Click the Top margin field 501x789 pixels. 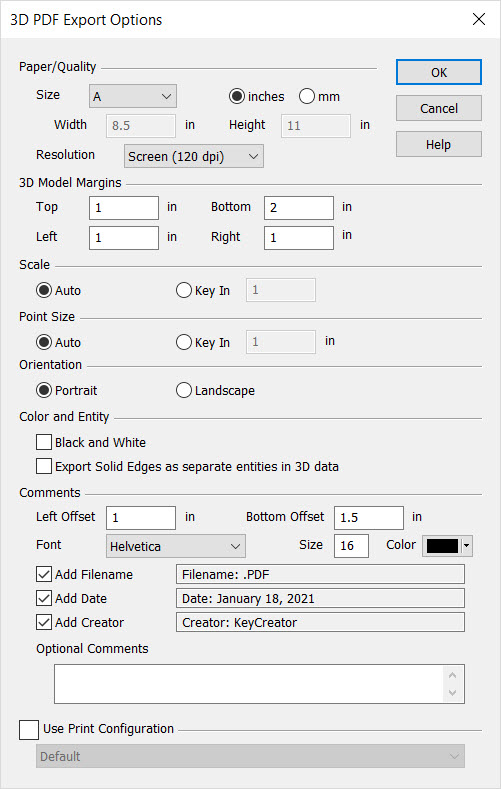coord(124,208)
